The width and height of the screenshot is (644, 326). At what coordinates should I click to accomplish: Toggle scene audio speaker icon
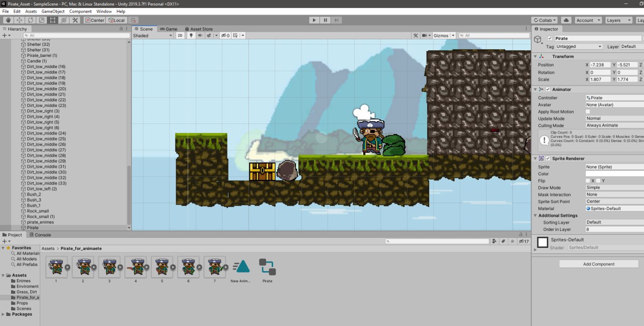click(200, 35)
